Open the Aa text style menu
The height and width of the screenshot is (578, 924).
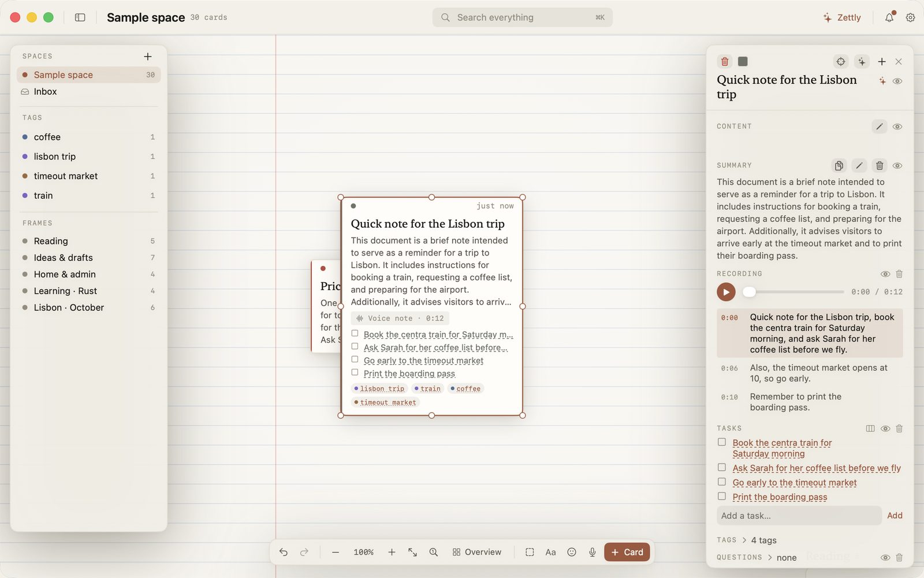coord(551,552)
